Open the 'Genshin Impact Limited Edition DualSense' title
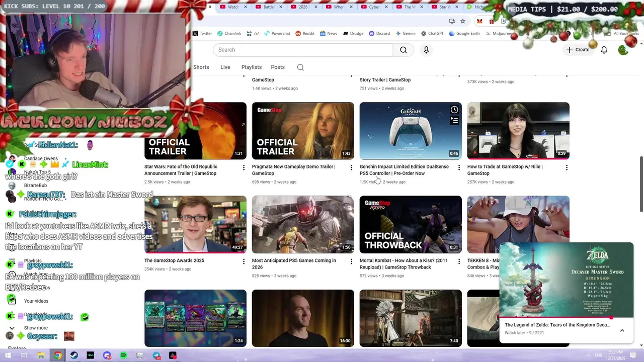This screenshot has width=644, height=362. [404, 170]
